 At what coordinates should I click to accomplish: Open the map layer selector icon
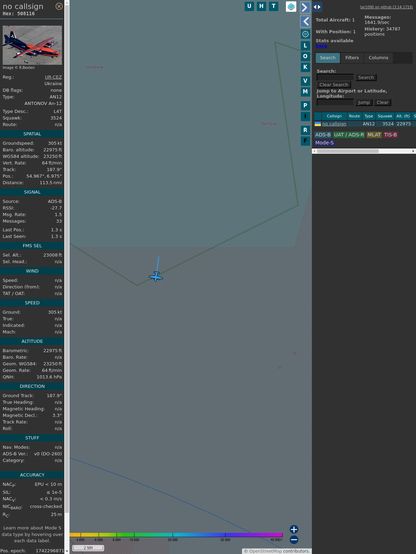tap(291, 7)
